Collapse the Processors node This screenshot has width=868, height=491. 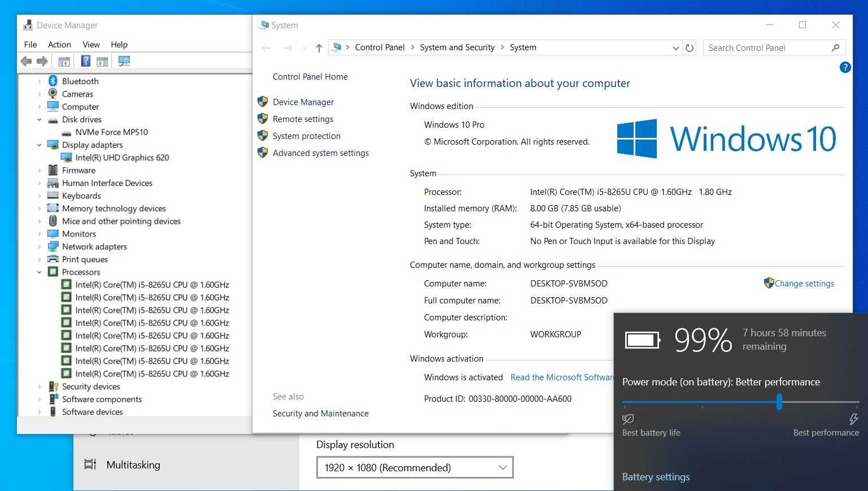pyautogui.click(x=39, y=272)
